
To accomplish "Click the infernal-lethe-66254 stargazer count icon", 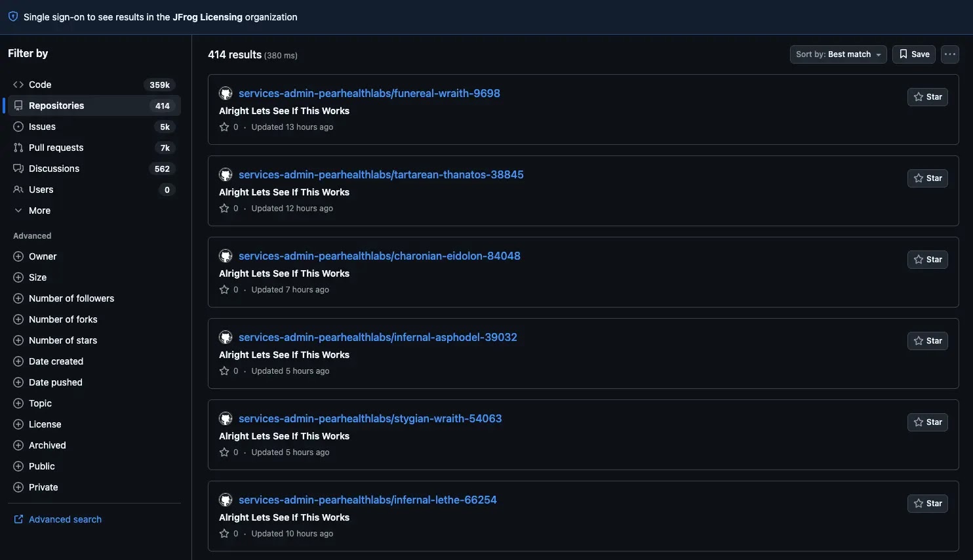I will (224, 534).
